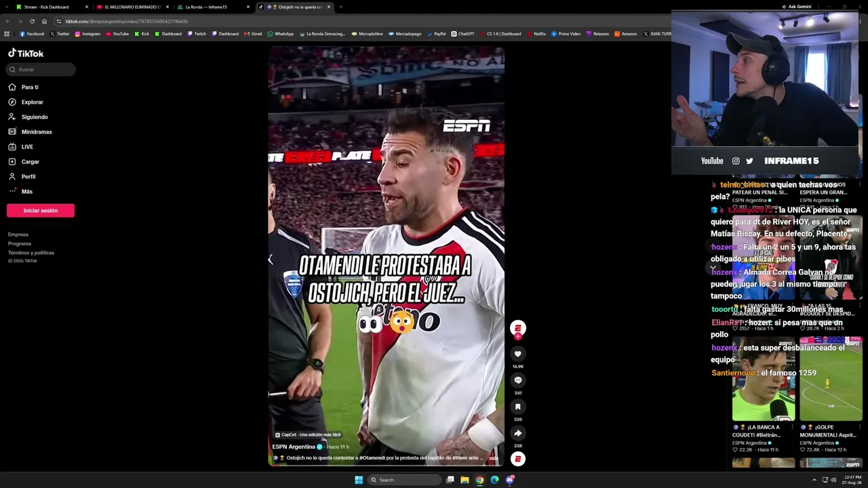868x488 pixels.
Task: Click the browser back arrow
Action: coord(8,21)
